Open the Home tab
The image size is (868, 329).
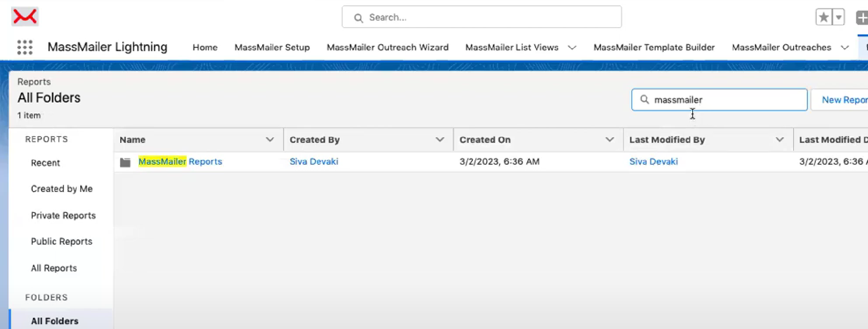tap(205, 47)
